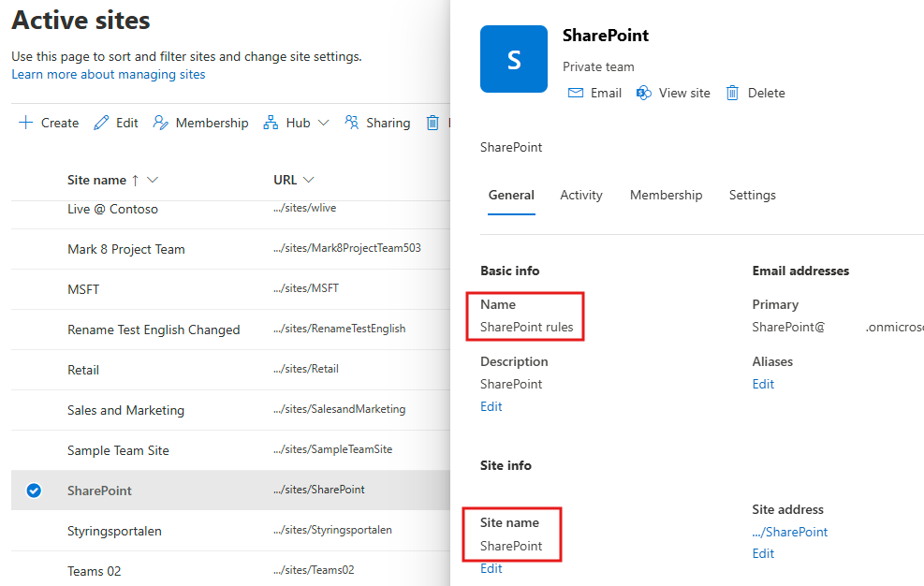Click the Delete trash can icon in panel
924x586 pixels.
732,93
